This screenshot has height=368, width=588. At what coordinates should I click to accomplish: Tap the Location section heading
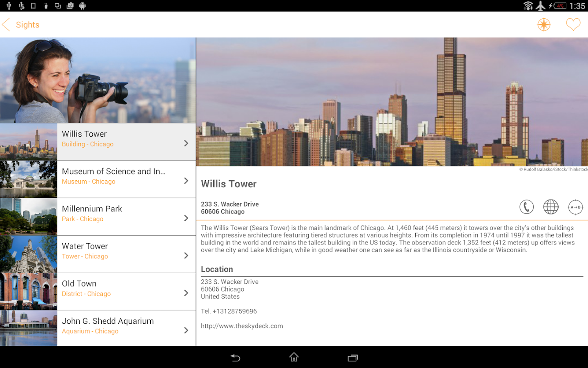[217, 269]
